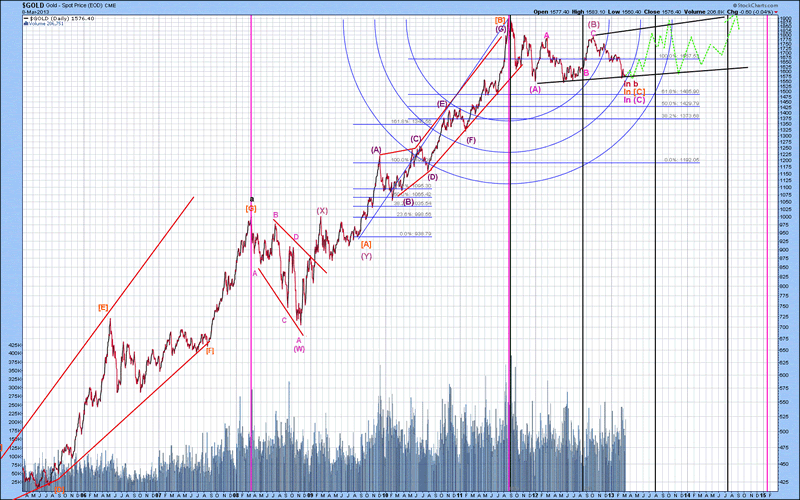Click the purple (X) wave label
The height and width of the screenshot is (500, 800).
[322, 211]
